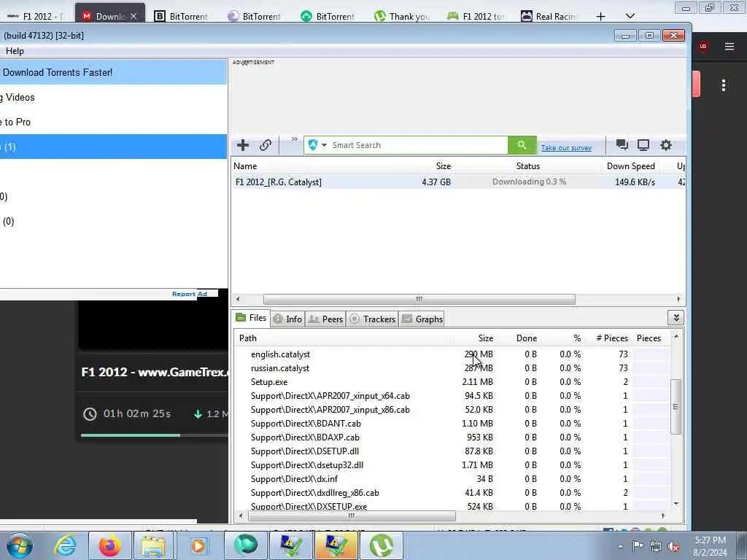747x560 pixels.
Task: Select Support\DirectX\BDANT.cab file row
Action: pyautogui.click(x=452, y=424)
